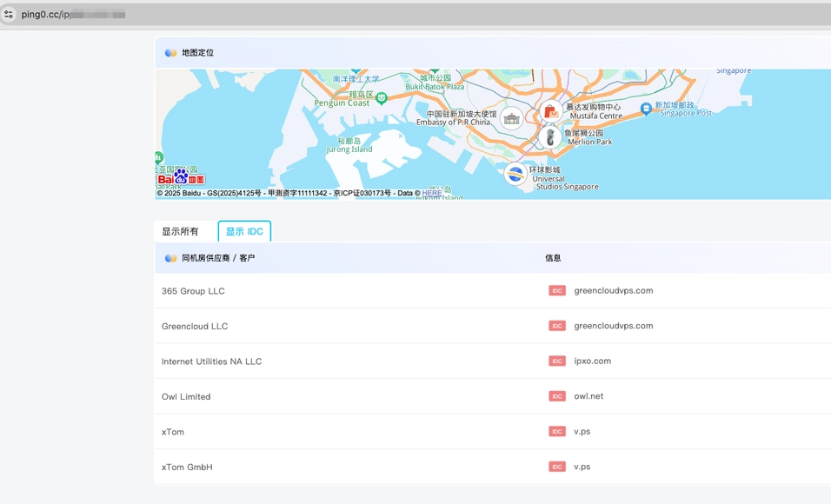Screen dimensions: 831x504
Task: Click the IDC badge in the xTom row
Action: pyautogui.click(x=557, y=431)
